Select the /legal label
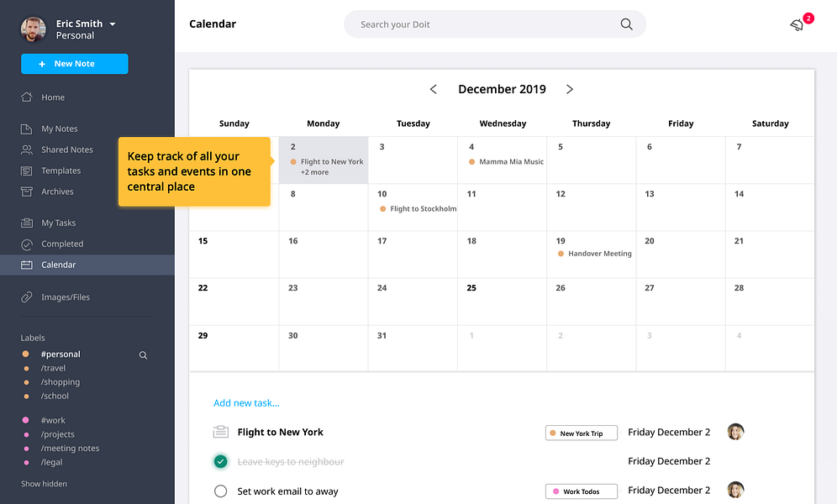 pyautogui.click(x=51, y=462)
